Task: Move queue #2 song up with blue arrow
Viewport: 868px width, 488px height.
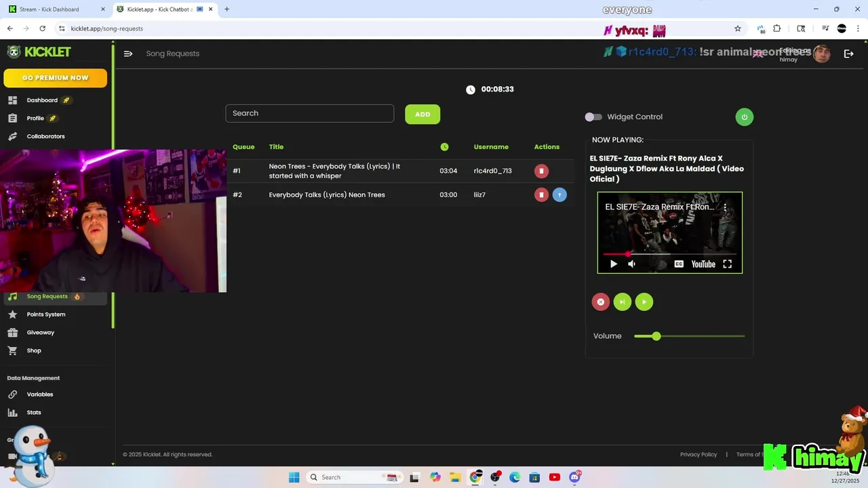Action: (x=559, y=195)
